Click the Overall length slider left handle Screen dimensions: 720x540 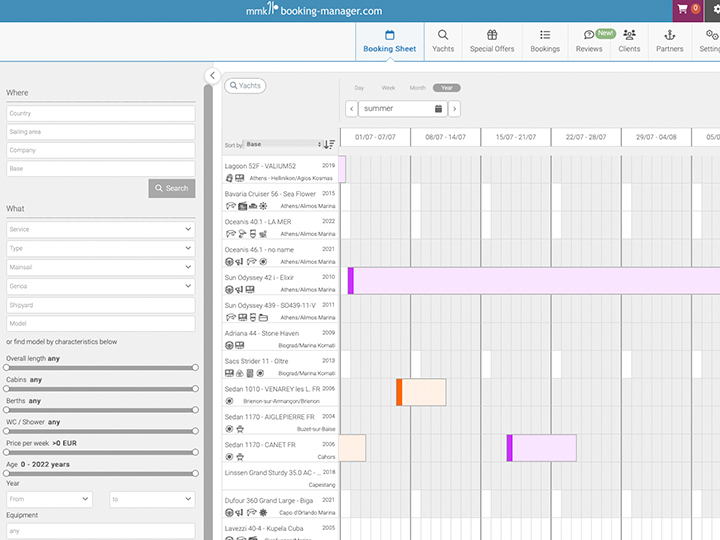click(6, 367)
